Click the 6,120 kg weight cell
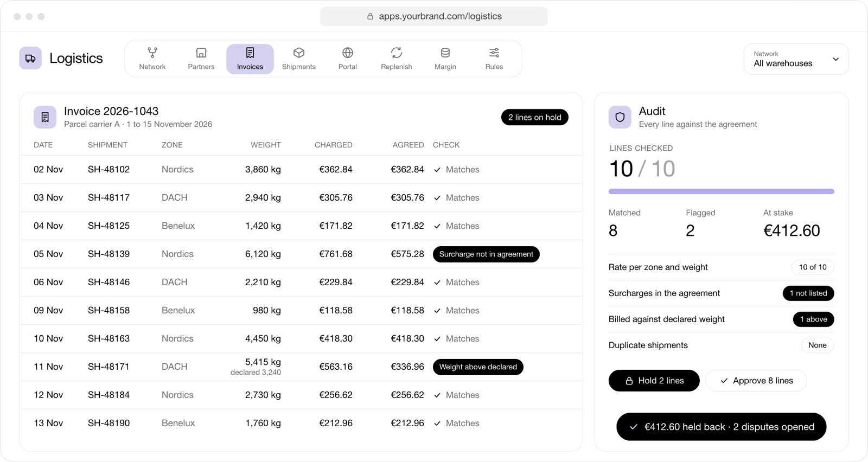Image resolution: width=868 pixels, height=462 pixels. pyautogui.click(x=263, y=254)
